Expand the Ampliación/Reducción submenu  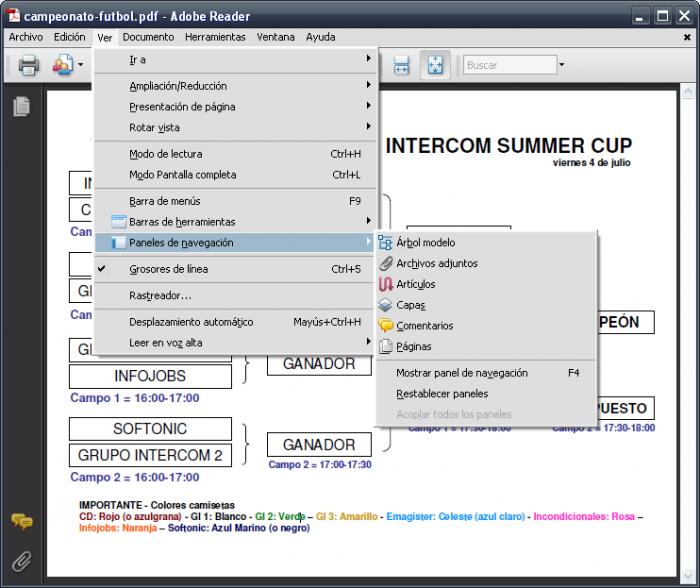[235, 86]
